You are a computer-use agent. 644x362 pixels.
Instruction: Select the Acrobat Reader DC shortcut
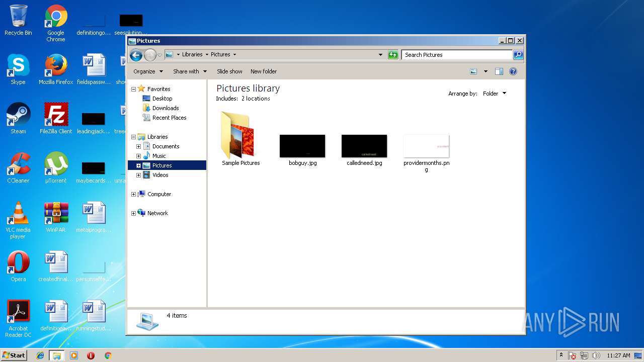click(x=18, y=319)
